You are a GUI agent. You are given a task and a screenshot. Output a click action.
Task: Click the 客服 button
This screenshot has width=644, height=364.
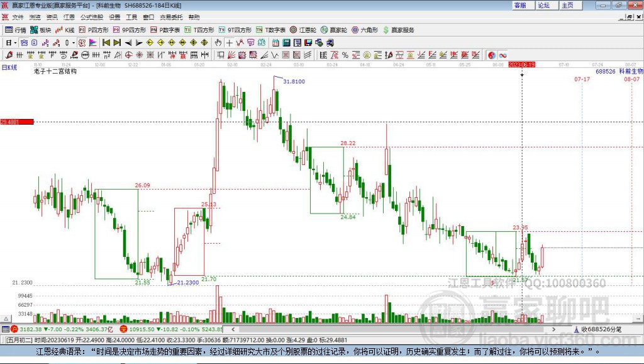tap(523, 5)
